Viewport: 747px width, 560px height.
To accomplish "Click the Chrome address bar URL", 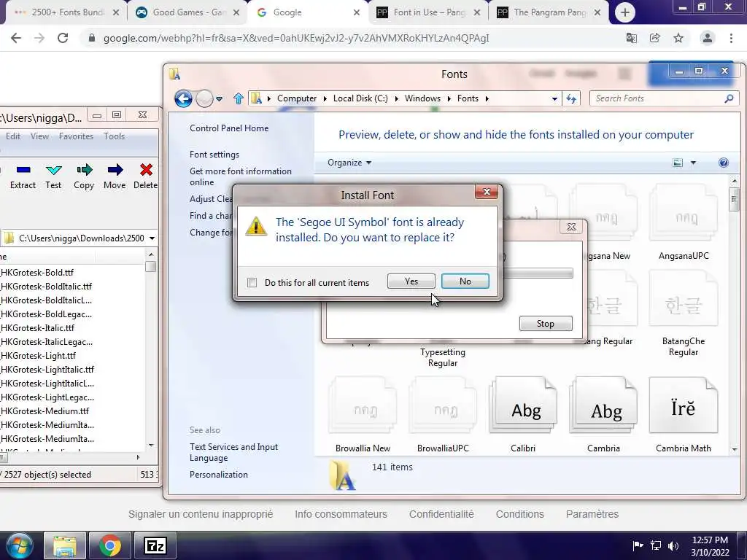I will coord(296,38).
